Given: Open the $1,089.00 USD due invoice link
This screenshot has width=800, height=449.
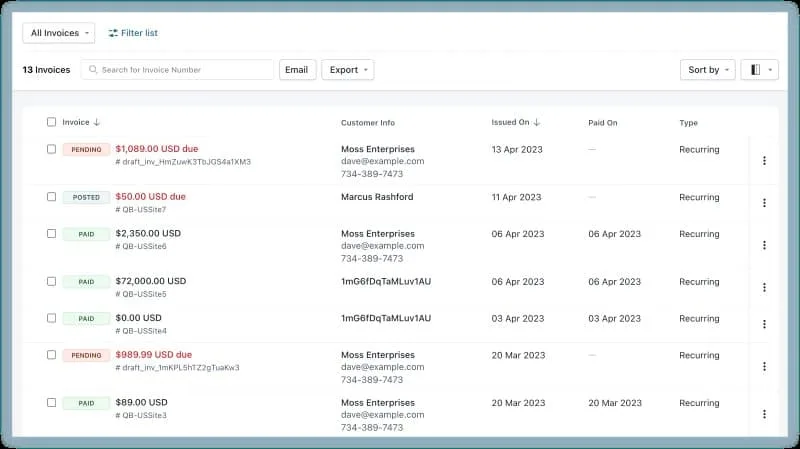Looking at the screenshot, I should tap(156, 149).
